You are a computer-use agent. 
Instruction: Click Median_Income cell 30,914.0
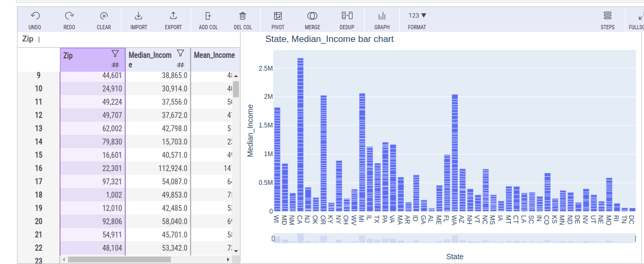[x=158, y=89]
